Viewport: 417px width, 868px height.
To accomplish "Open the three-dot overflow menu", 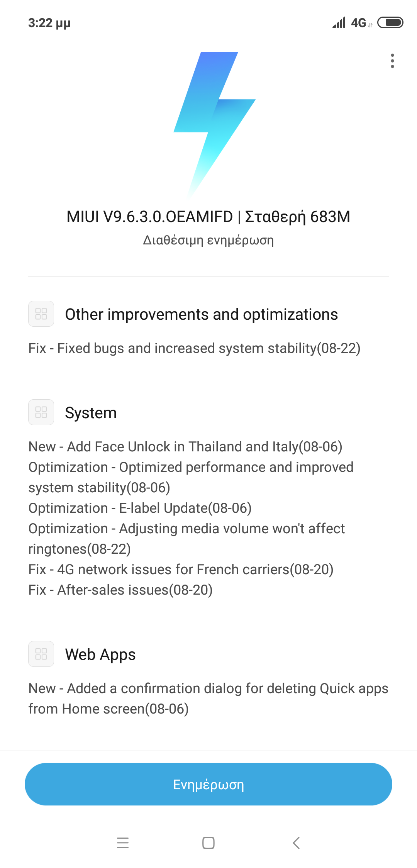I will (392, 61).
